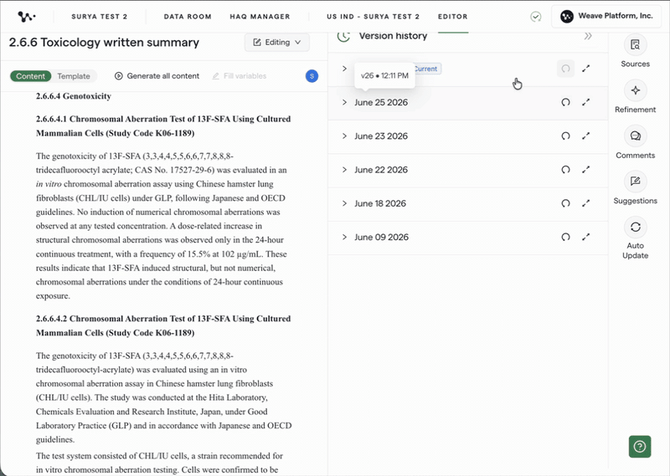Screen dimensions: 670x476
Task: Restore the June 18 2026 version
Action: point(565,203)
